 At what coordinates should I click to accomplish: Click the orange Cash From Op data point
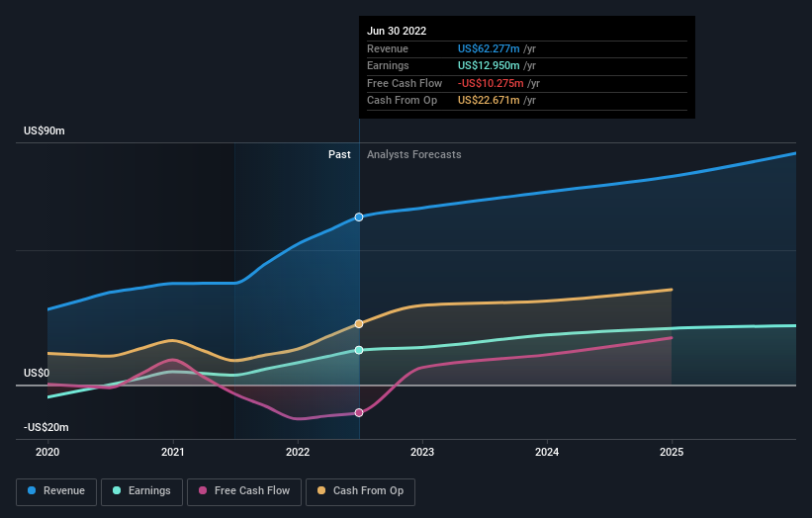tap(359, 324)
